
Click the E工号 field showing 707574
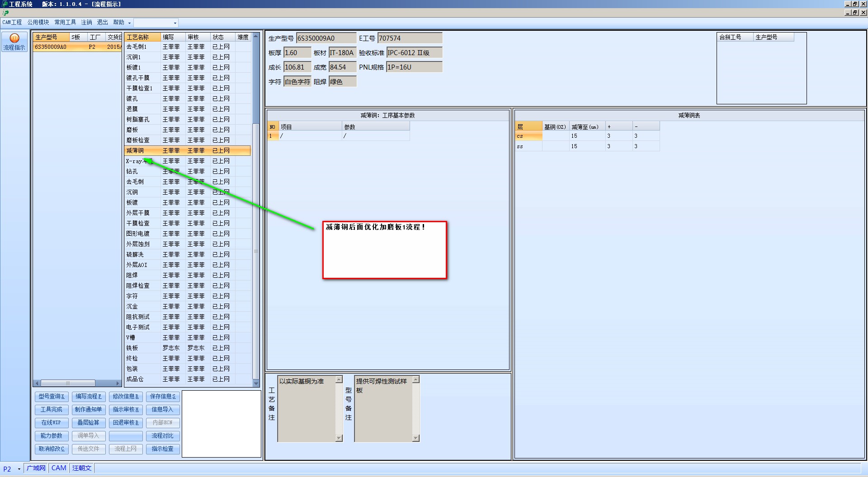coord(410,38)
